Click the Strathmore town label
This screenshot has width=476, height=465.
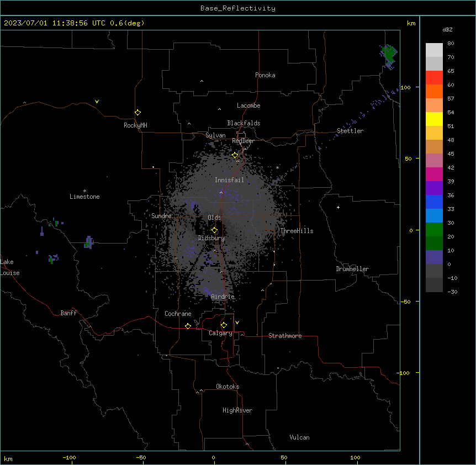[285, 336]
